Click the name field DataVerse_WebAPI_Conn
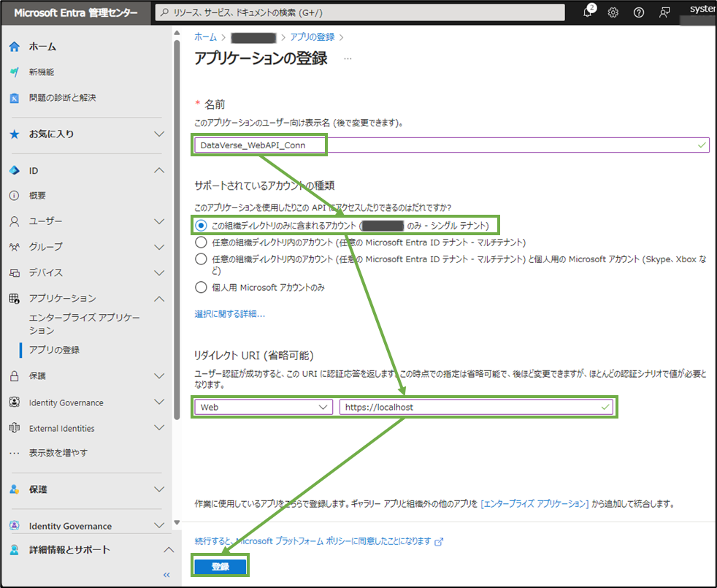Screen dimensions: 717x588 (x=452, y=145)
